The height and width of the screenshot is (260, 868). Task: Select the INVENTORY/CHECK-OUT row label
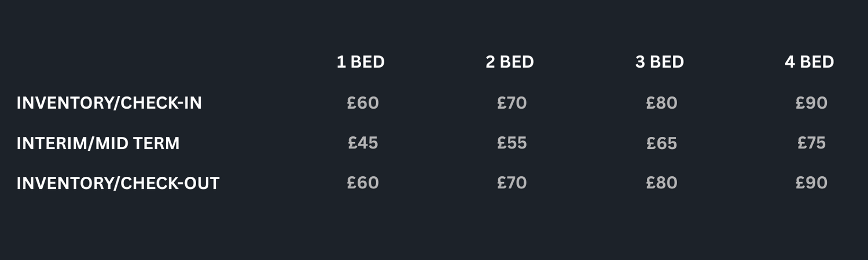pyautogui.click(x=118, y=183)
